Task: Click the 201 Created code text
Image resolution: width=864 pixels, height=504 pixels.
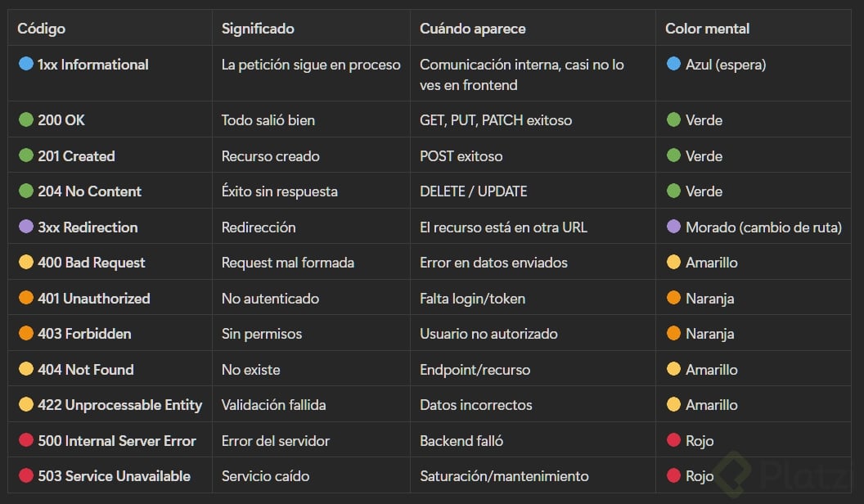Action: click(76, 155)
